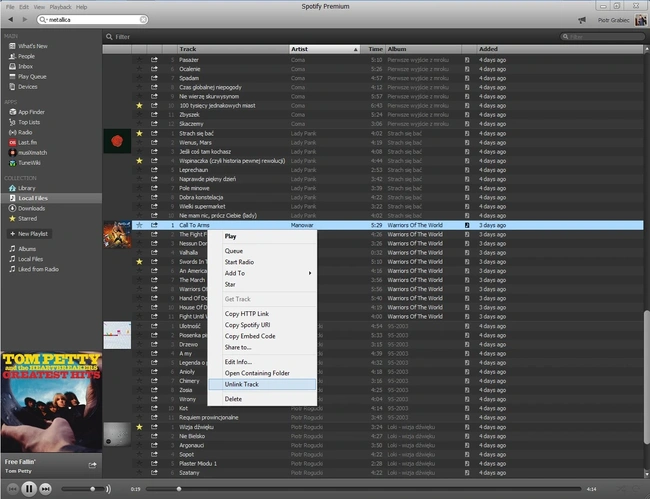Screen dimensions: 650x499
Task: Open Top Lists app
Action: point(24,122)
